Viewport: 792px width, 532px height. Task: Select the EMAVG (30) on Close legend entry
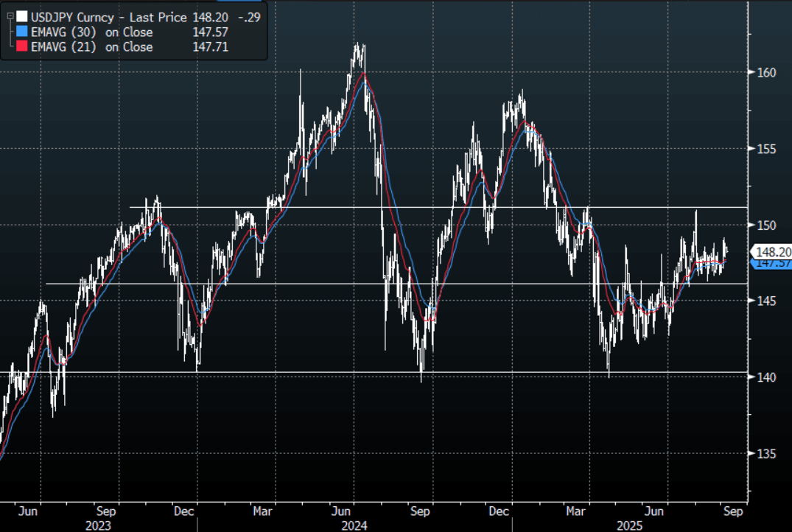pos(92,32)
